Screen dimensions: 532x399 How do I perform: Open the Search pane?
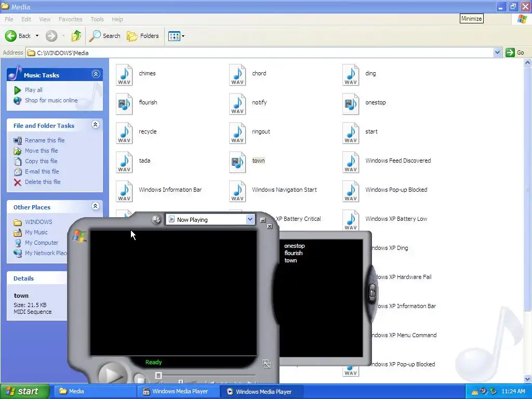pos(104,36)
